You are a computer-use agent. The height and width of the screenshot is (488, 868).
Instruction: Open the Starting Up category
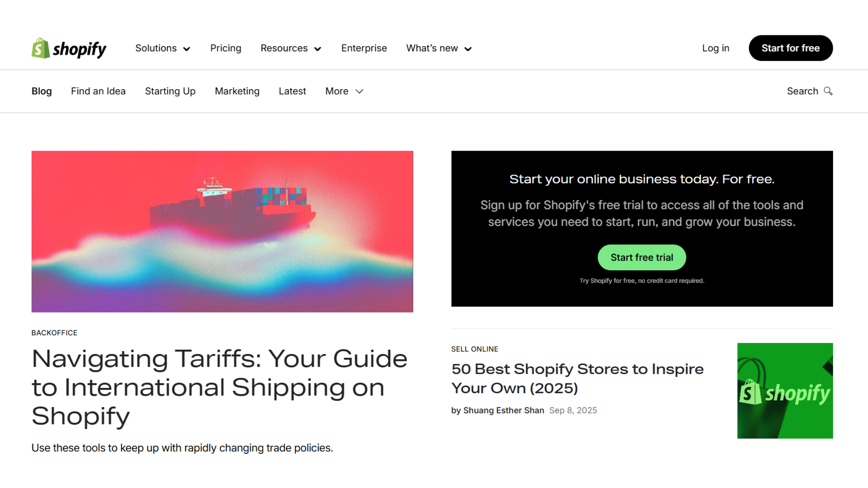coord(170,91)
